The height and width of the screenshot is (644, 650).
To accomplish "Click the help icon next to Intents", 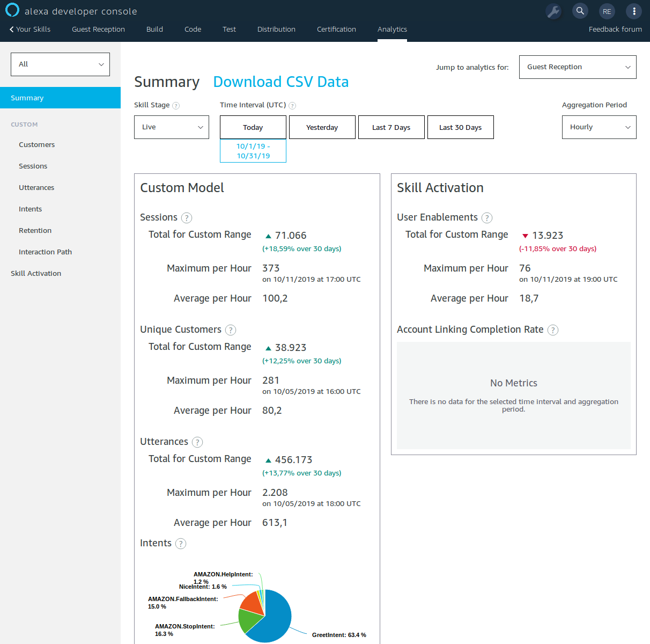I will (x=181, y=543).
